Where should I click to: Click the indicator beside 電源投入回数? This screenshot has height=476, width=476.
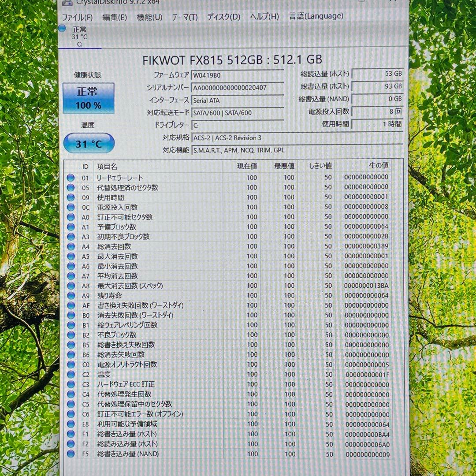pyautogui.click(x=71, y=207)
